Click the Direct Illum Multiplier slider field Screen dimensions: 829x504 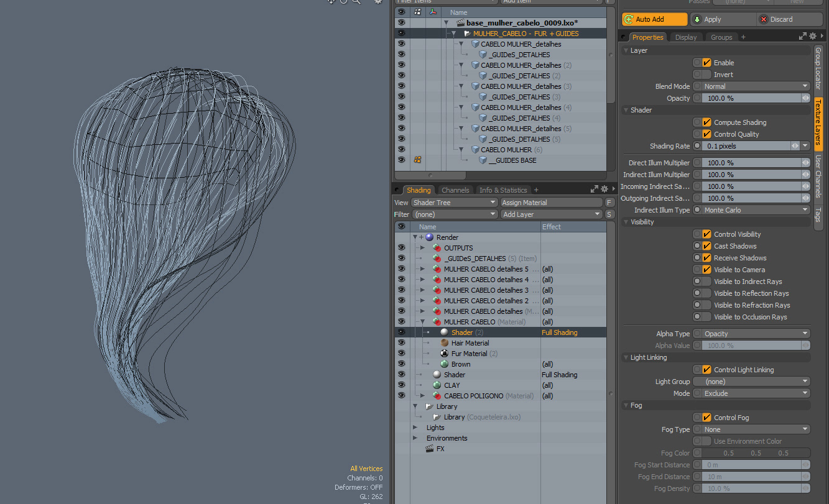[751, 163]
